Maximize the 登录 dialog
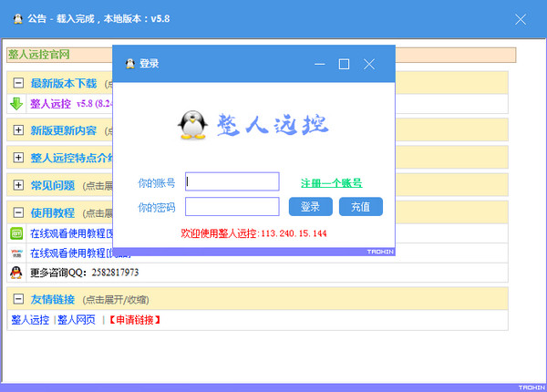547x392 pixels. (344, 64)
